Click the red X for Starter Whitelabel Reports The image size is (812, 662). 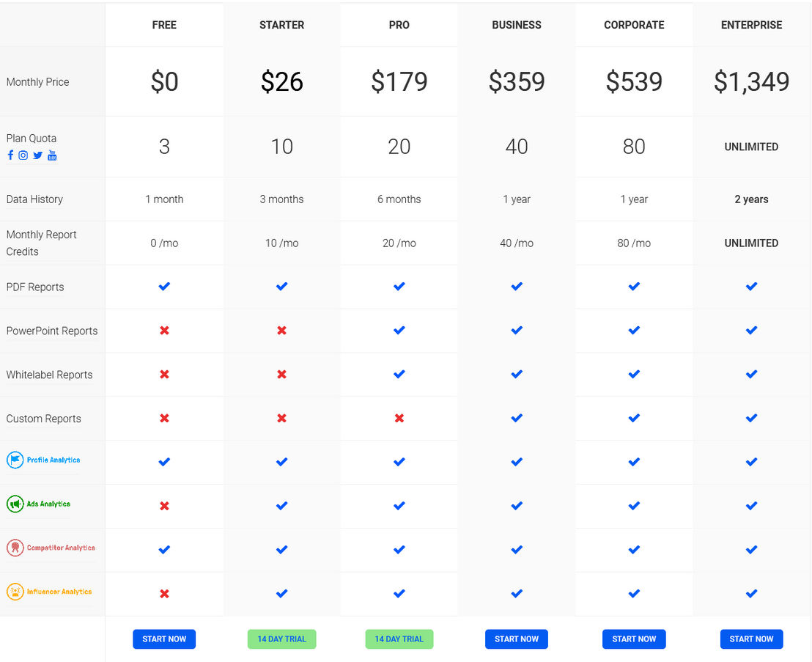pyautogui.click(x=281, y=374)
